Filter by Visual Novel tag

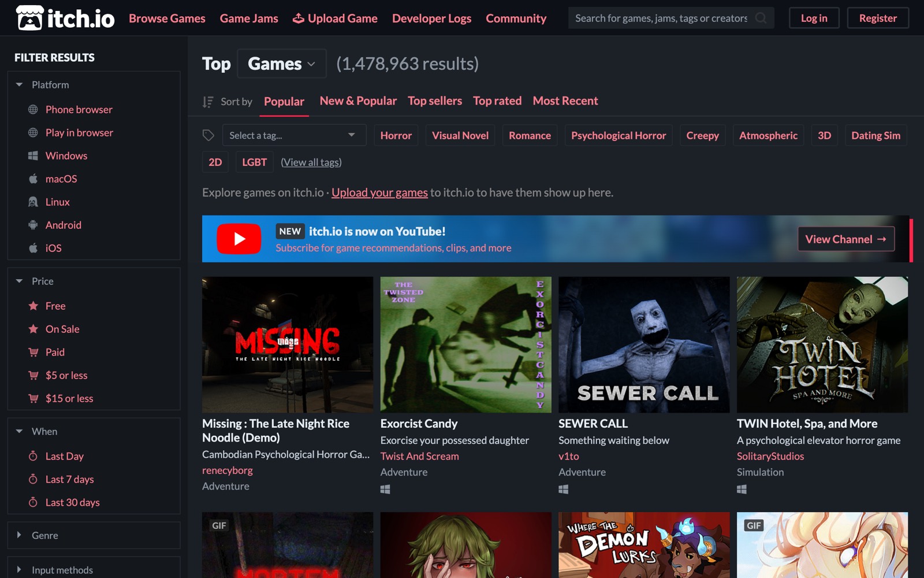[x=460, y=135]
